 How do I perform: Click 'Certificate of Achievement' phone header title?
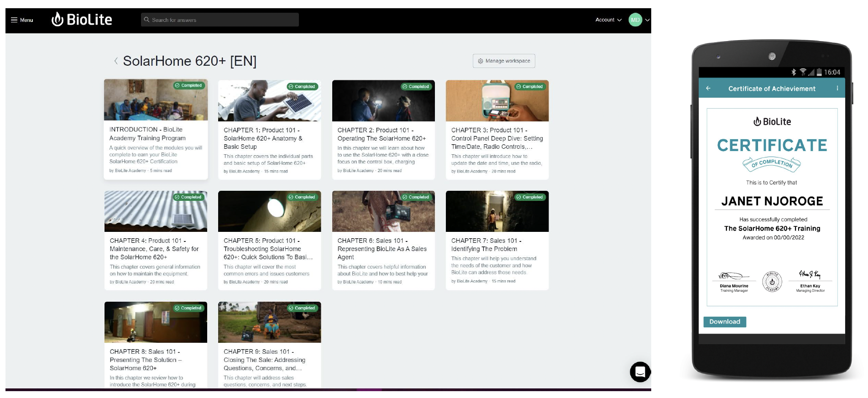(772, 89)
